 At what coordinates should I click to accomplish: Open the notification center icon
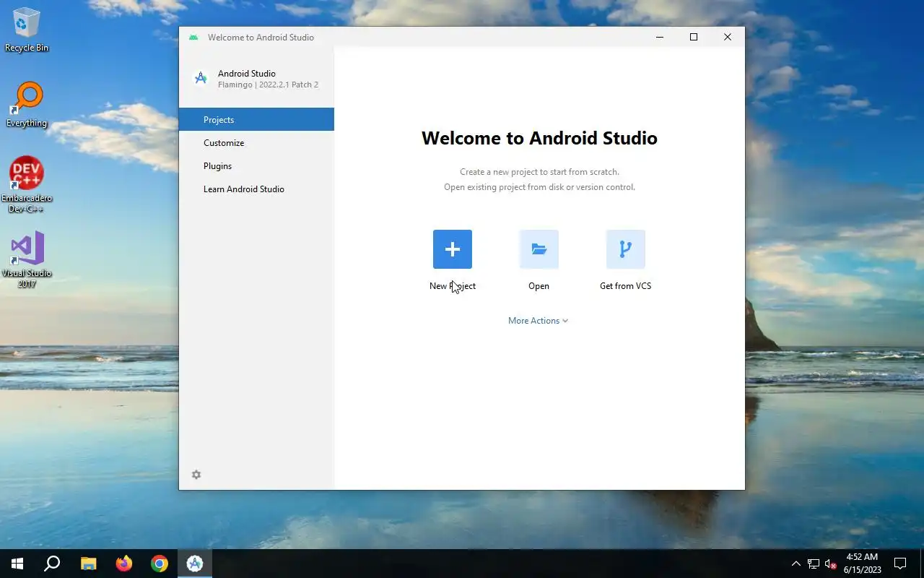[900, 564]
